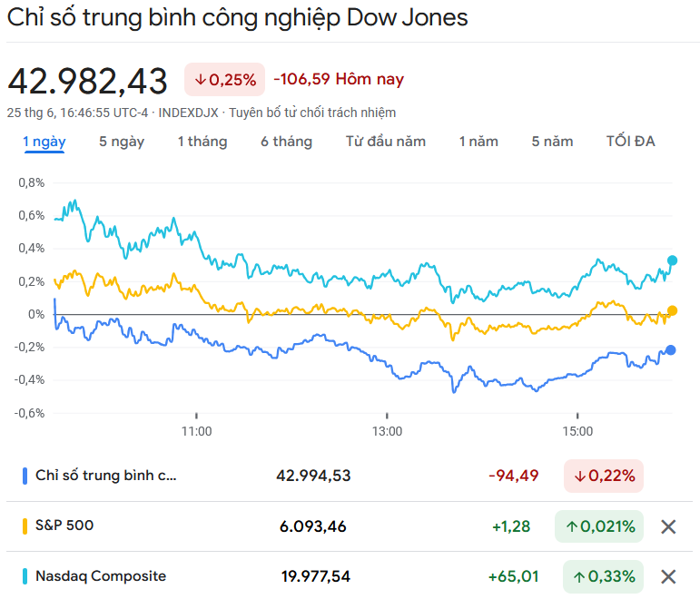Image resolution: width=700 pixels, height=599 pixels.
Task: Switch to the "5 ngày" range tab
Action: point(122,142)
